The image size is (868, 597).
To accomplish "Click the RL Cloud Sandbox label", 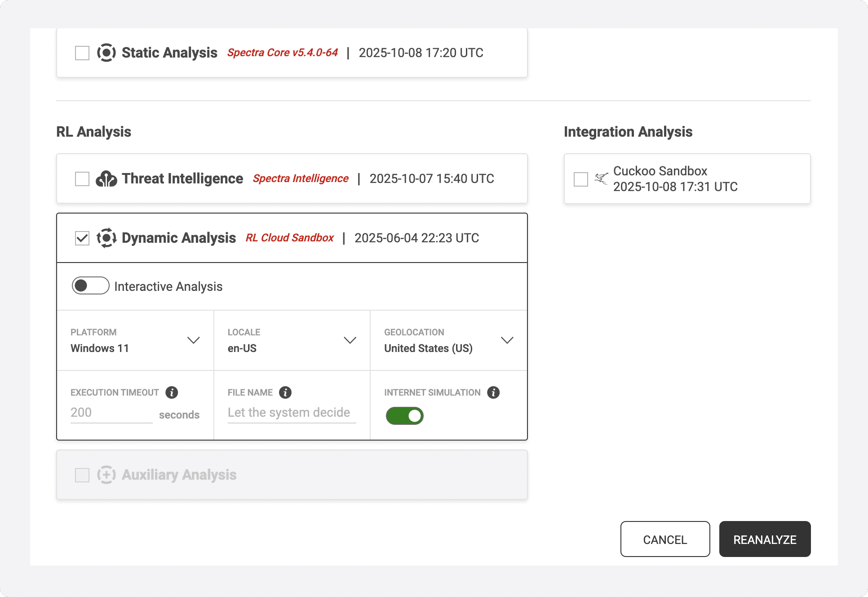I will click(289, 238).
